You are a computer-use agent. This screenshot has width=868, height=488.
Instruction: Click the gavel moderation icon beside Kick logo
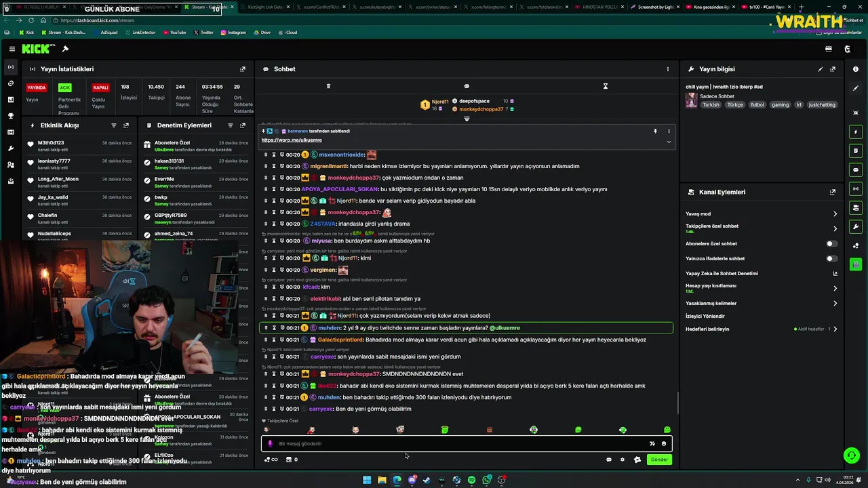pyautogui.click(x=65, y=49)
